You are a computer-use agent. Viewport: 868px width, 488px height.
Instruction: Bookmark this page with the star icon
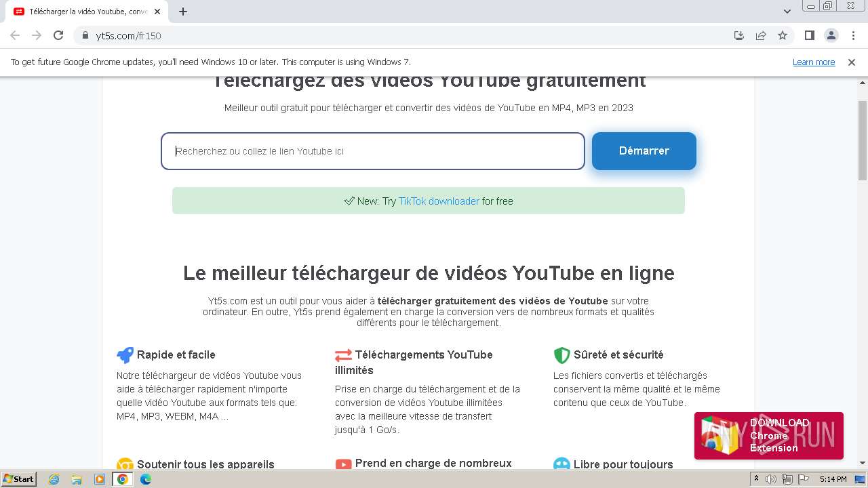coord(783,35)
